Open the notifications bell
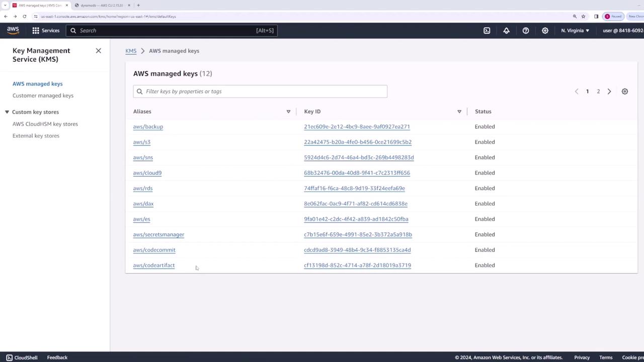Viewport: 644px width, 362px height. pyautogui.click(x=506, y=31)
